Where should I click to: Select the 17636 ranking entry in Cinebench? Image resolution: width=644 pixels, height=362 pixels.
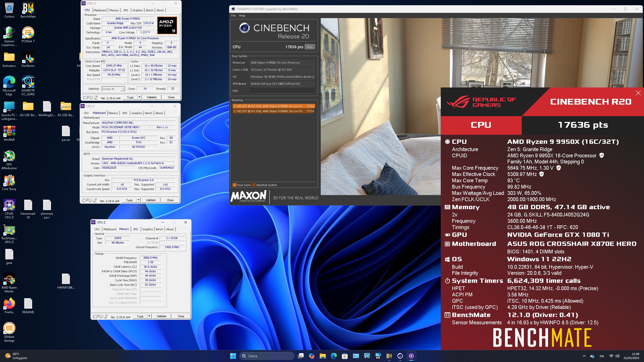[274, 106]
